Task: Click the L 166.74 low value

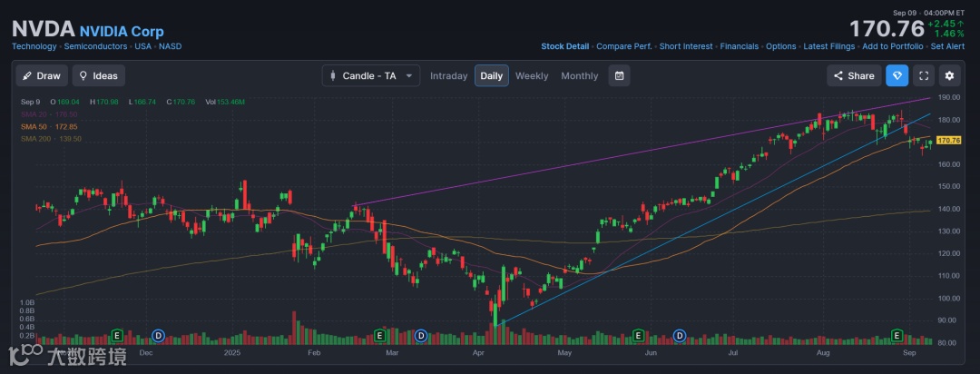Action: 144,102
